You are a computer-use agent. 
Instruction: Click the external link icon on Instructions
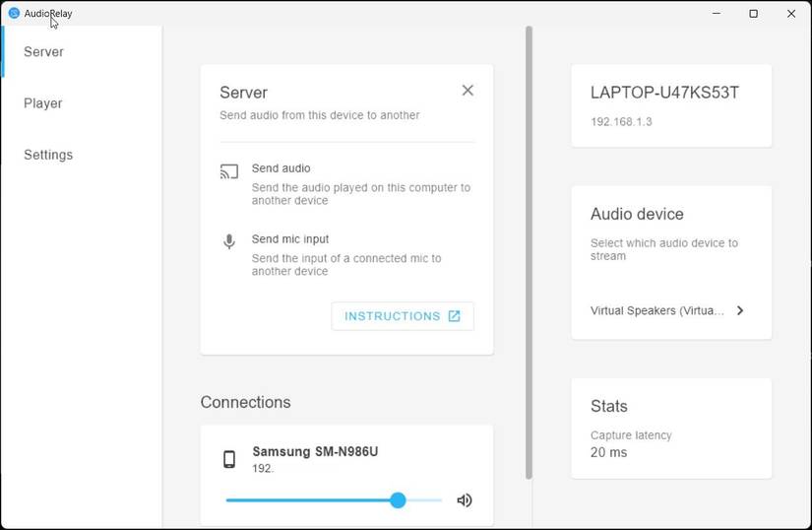click(x=454, y=316)
